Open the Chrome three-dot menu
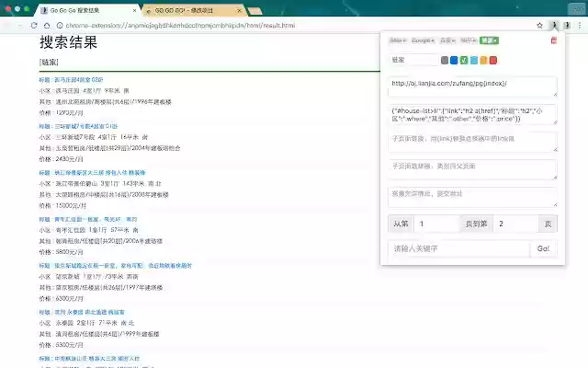Viewport: 588px width, 368px height. pyautogui.click(x=580, y=26)
